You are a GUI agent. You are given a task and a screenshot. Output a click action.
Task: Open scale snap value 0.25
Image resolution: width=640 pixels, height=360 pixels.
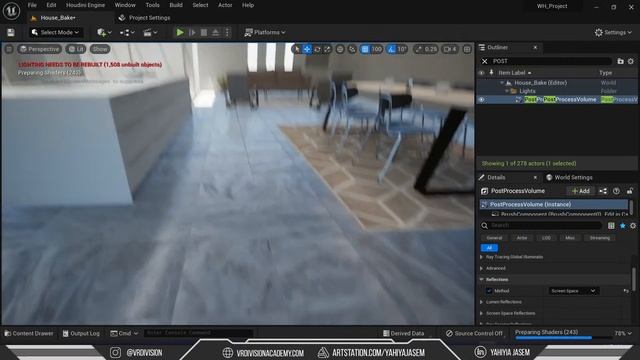(426, 49)
